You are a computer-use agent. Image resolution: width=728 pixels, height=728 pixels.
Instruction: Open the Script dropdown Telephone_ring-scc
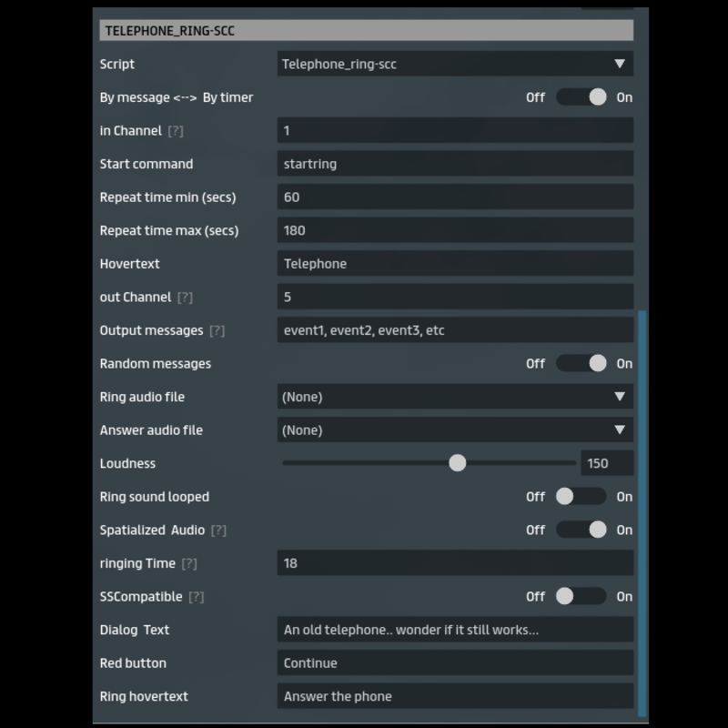(454, 64)
